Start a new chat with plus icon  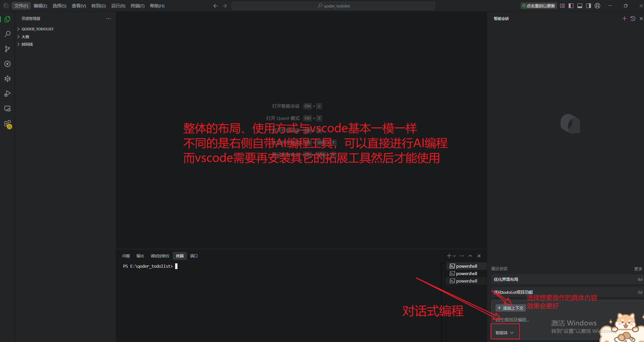click(624, 19)
